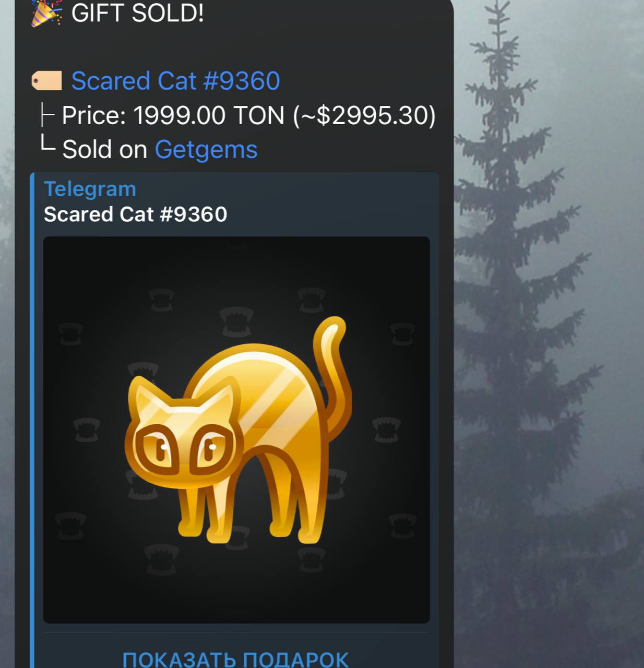Click the price tag emoji

47,81
